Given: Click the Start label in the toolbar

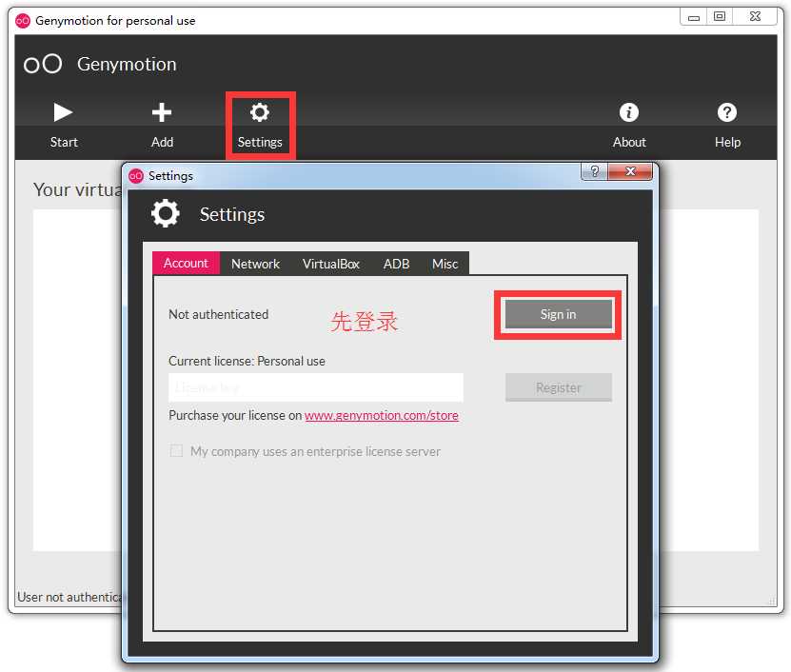Looking at the screenshot, I should (64, 142).
